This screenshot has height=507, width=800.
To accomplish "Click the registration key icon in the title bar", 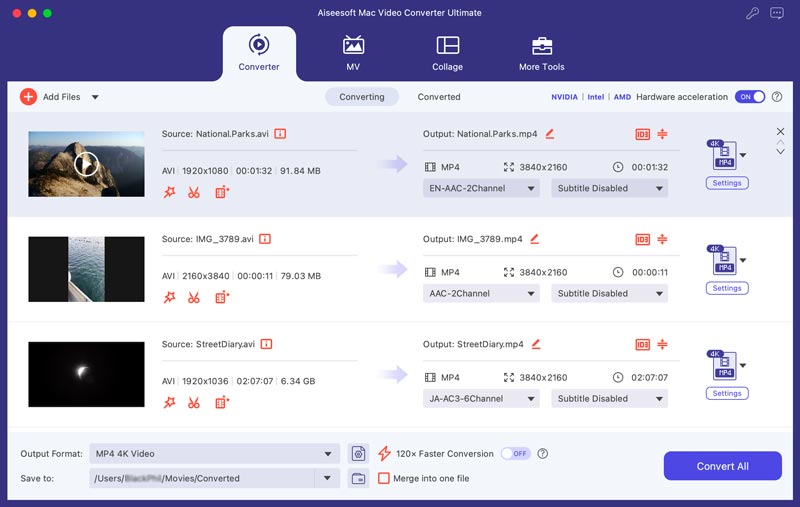I will pyautogui.click(x=752, y=13).
